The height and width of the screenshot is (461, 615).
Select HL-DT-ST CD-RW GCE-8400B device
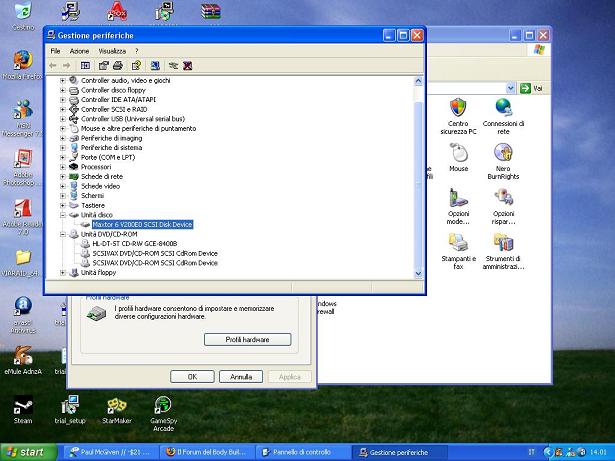134,243
